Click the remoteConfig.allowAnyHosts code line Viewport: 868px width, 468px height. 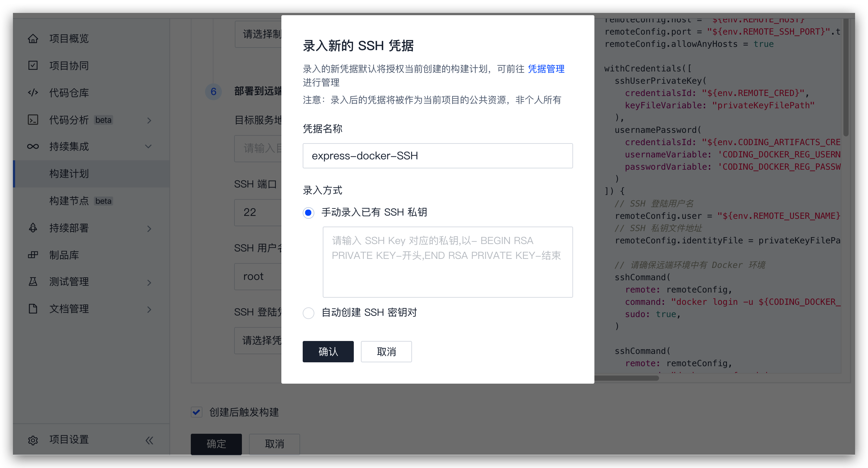689,44
